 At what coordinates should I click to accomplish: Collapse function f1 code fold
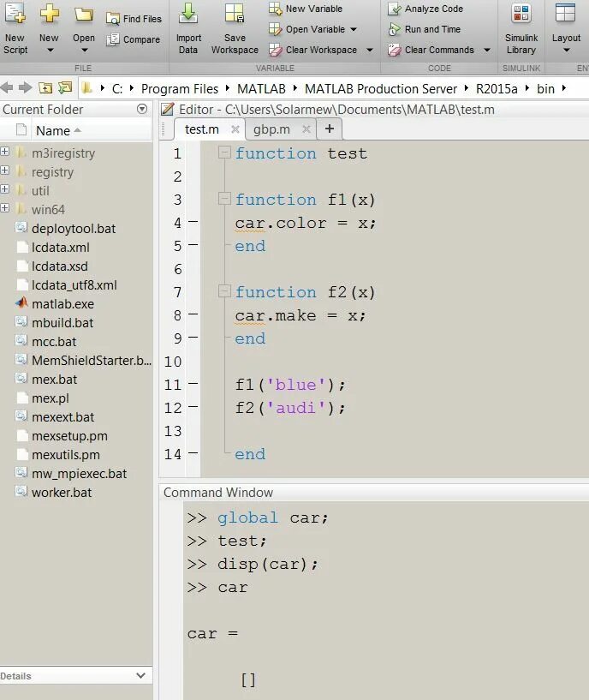[224, 199]
